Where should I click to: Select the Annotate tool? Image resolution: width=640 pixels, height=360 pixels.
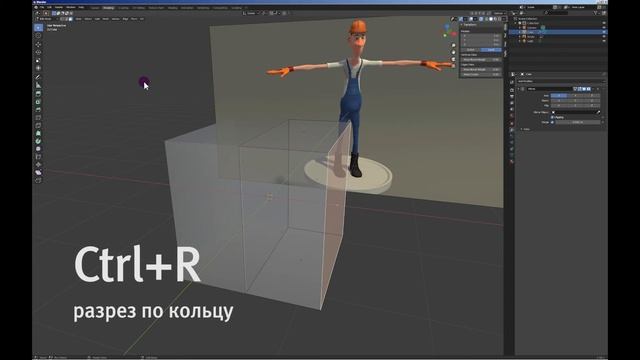(x=38, y=77)
